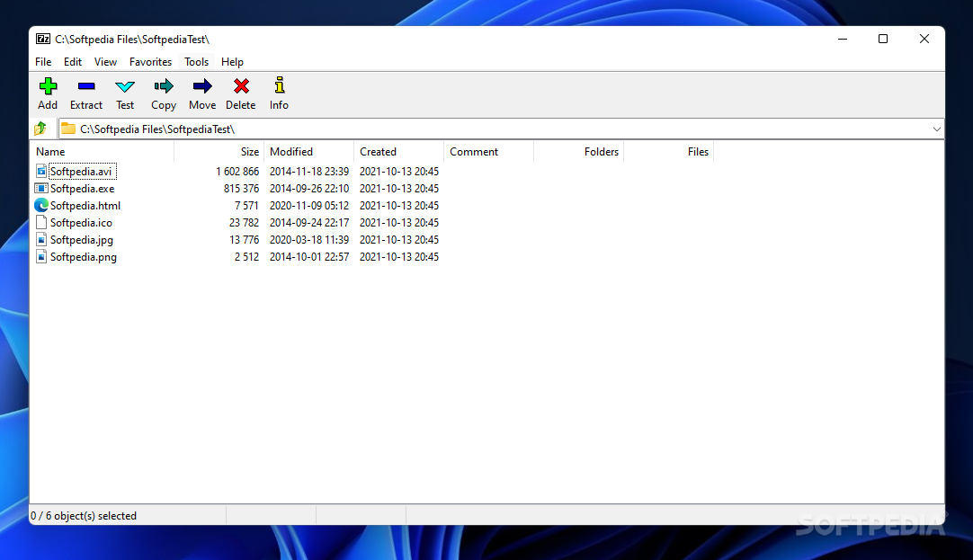Click the Softpedia.avi file icon

tap(41, 171)
